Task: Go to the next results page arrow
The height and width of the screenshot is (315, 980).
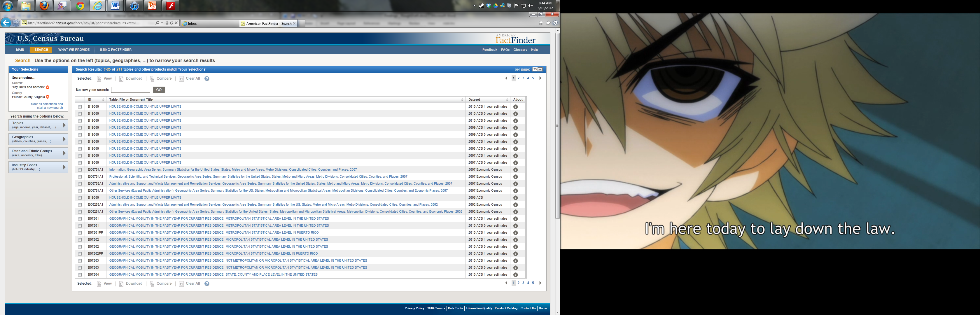Action: [x=540, y=78]
